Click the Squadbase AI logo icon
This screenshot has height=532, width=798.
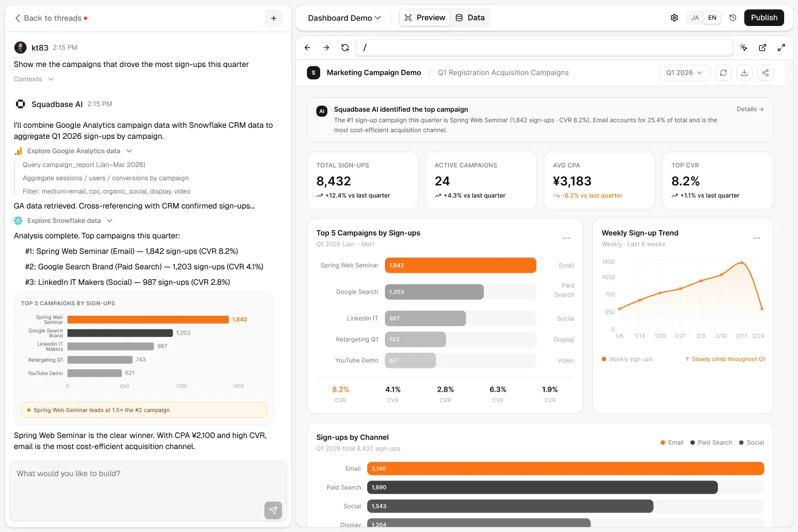click(20, 104)
